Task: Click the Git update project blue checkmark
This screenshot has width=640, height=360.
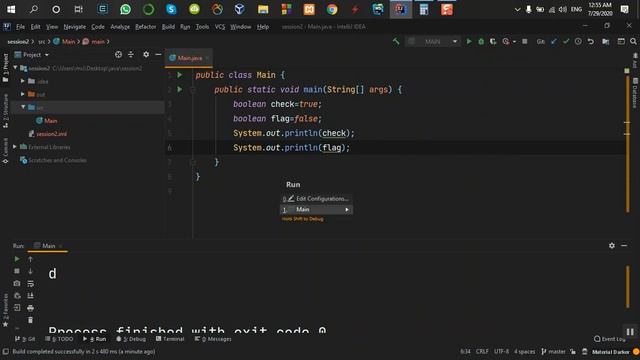Action: pyautogui.click(x=554, y=42)
